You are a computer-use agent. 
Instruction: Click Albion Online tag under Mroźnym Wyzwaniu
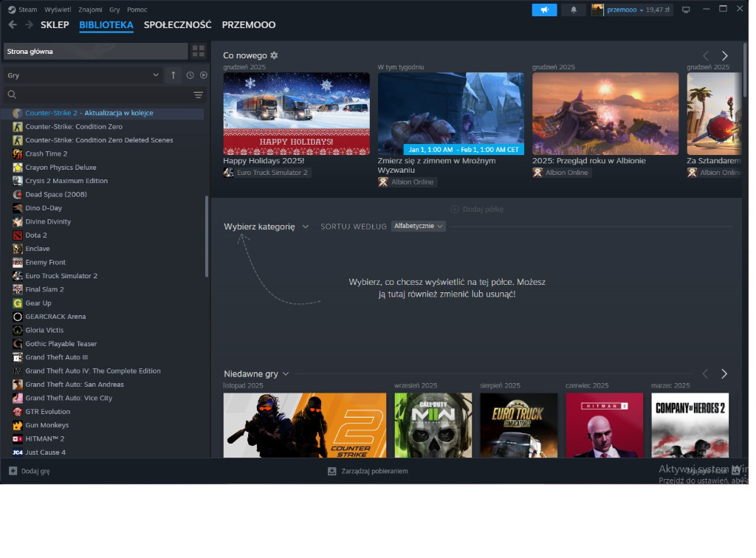pyautogui.click(x=407, y=182)
